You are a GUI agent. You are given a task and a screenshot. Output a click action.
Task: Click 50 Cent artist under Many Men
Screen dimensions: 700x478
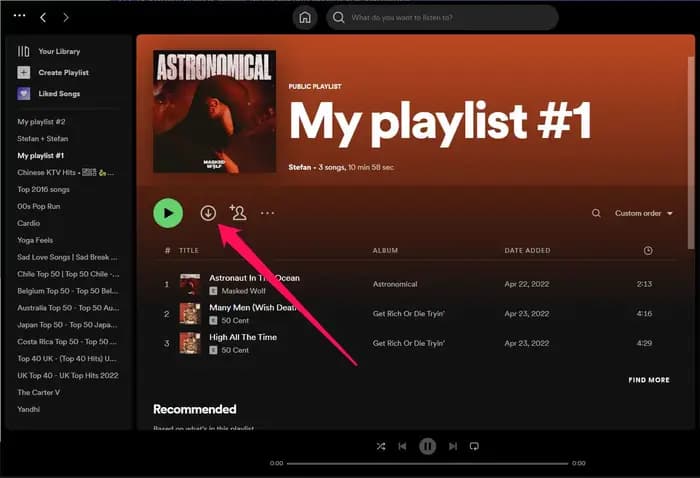[x=235, y=320]
